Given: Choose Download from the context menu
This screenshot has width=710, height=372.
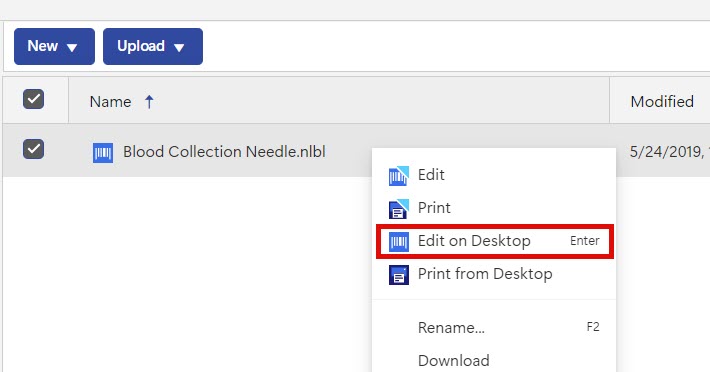Looking at the screenshot, I should tap(494, 360).
